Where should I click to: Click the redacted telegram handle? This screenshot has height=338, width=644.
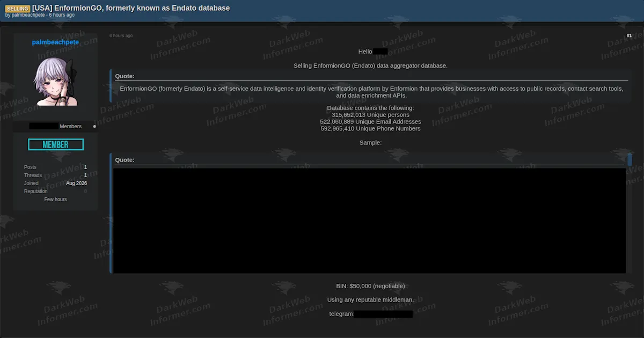pyautogui.click(x=384, y=314)
